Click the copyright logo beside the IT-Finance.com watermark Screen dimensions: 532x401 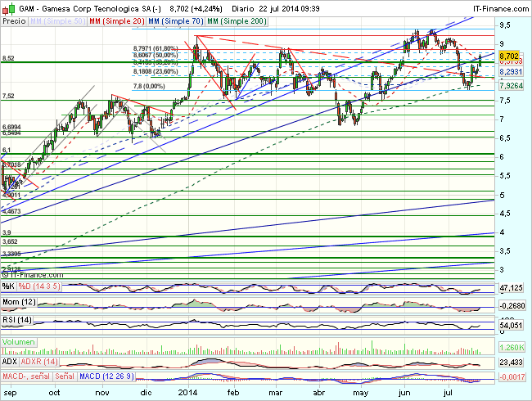point(7,277)
